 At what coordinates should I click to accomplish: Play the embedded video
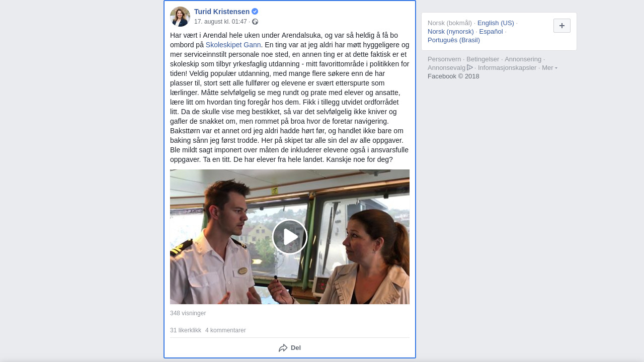(290, 237)
